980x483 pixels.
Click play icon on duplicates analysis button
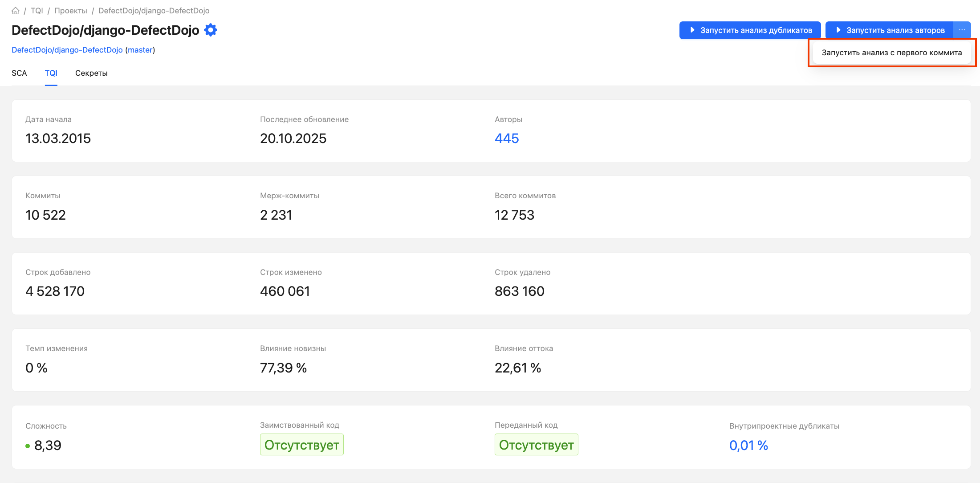coord(692,30)
